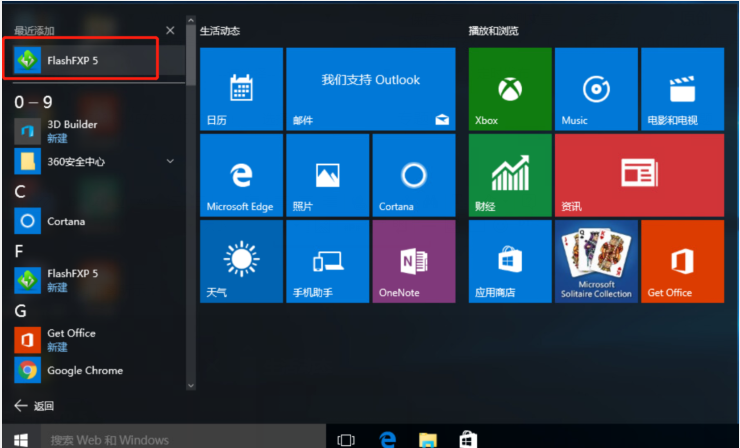Open the 资讯 news tile
740x448 pixels.
[639, 175]
